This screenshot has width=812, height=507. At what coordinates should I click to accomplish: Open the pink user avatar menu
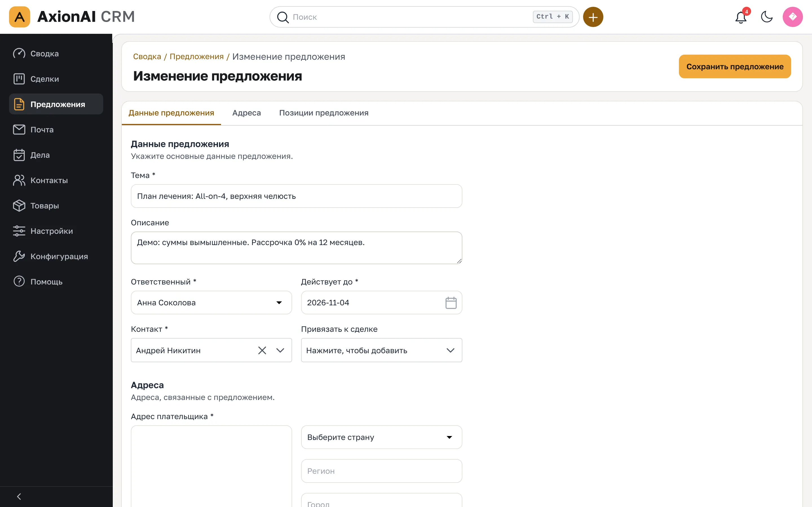point(793,17)
